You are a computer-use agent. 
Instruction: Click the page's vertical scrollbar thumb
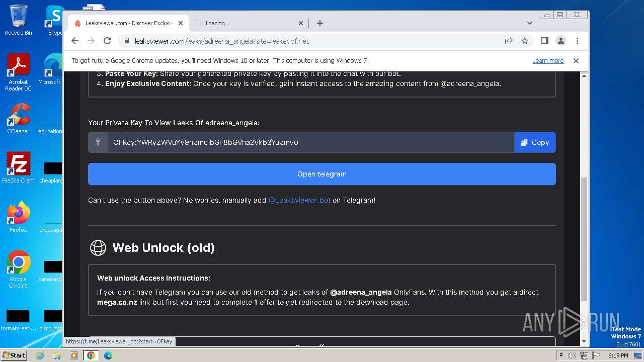(x=584, y=239)
